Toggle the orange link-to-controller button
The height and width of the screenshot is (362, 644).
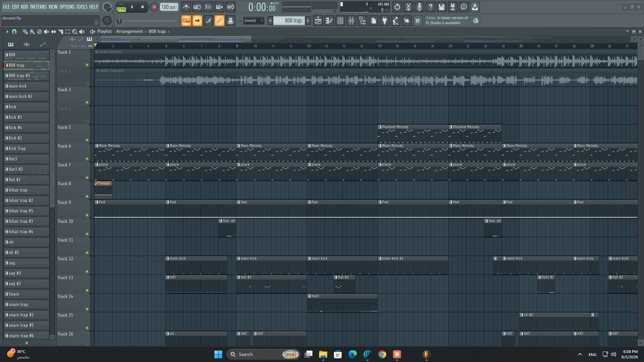[219, 21]
